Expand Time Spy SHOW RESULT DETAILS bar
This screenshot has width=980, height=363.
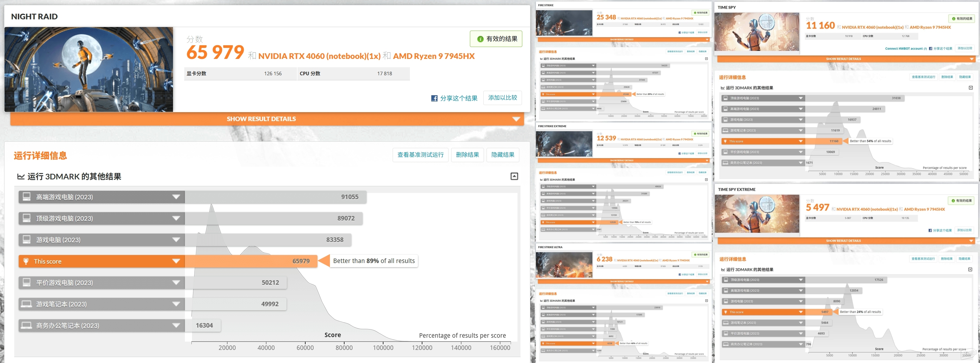click(847, 59)
